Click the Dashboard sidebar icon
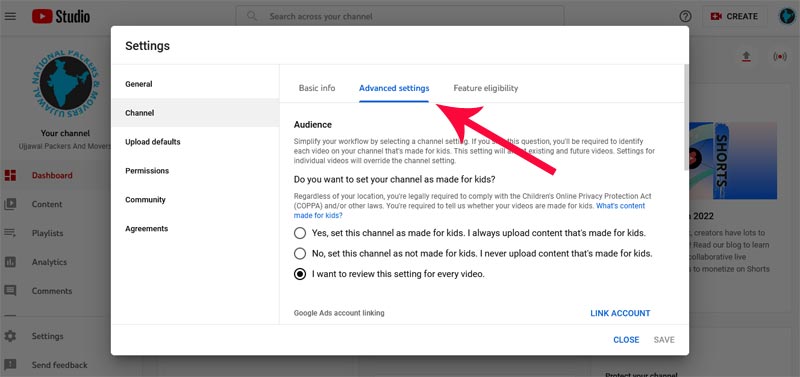This screenshot has width=800, height=377. (10, 175)
